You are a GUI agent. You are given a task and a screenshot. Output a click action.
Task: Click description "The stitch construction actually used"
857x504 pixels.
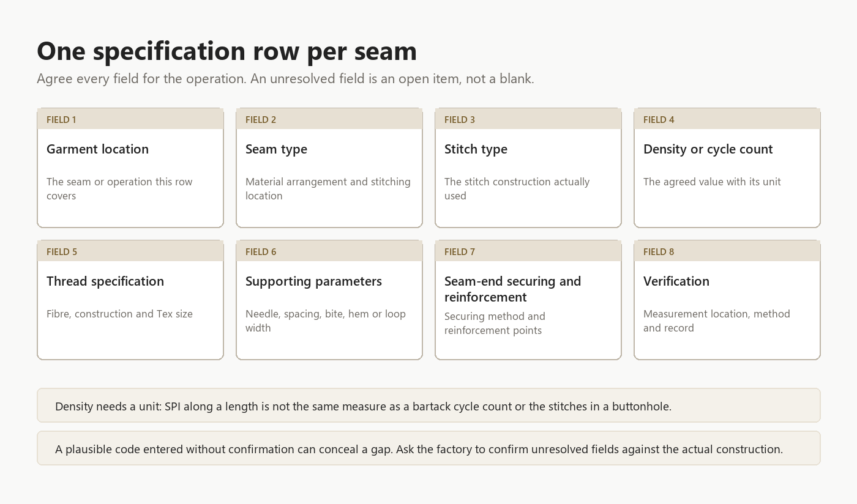(517, 189)
